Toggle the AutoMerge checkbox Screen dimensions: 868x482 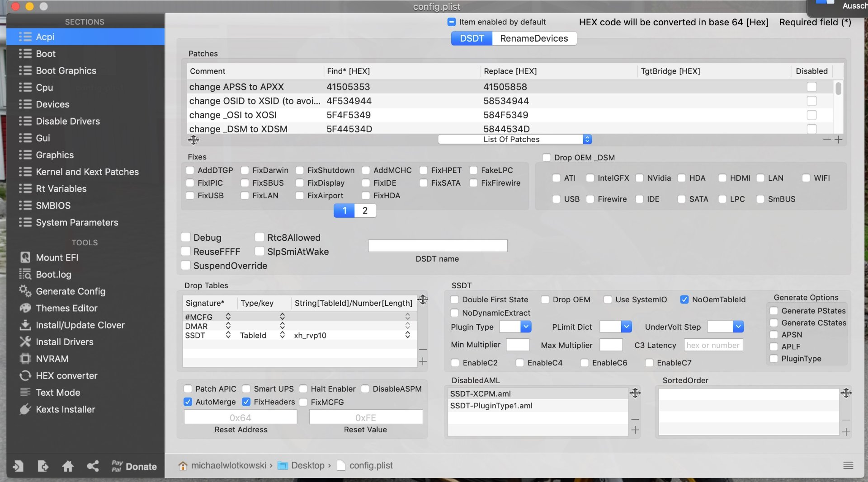point(188,402)
